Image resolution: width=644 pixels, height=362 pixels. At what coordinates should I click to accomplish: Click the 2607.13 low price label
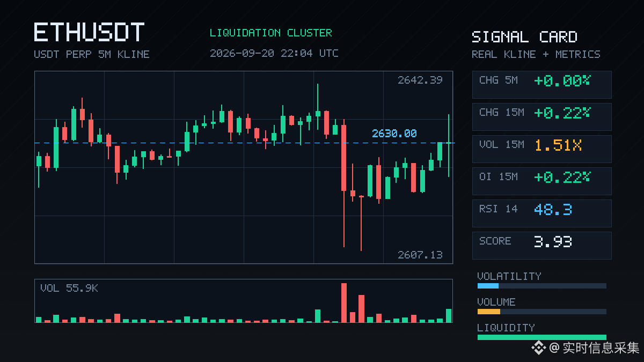point(420,255)
